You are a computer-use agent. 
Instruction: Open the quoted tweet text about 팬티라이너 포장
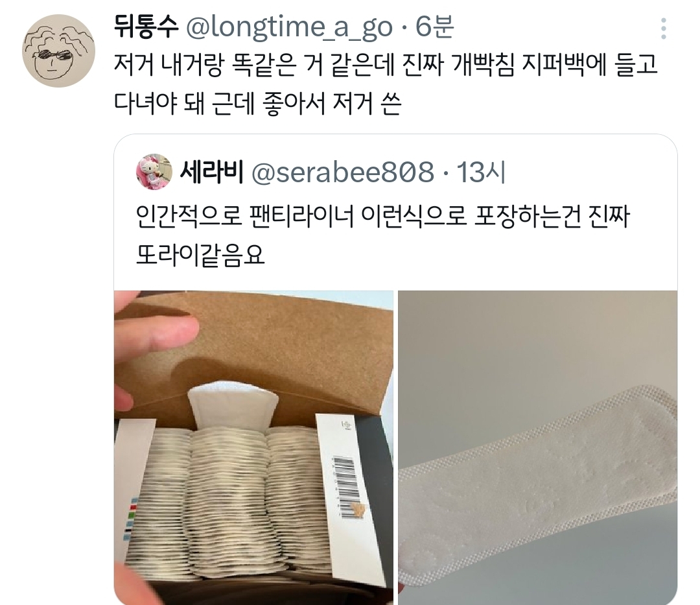coord(382,237)
